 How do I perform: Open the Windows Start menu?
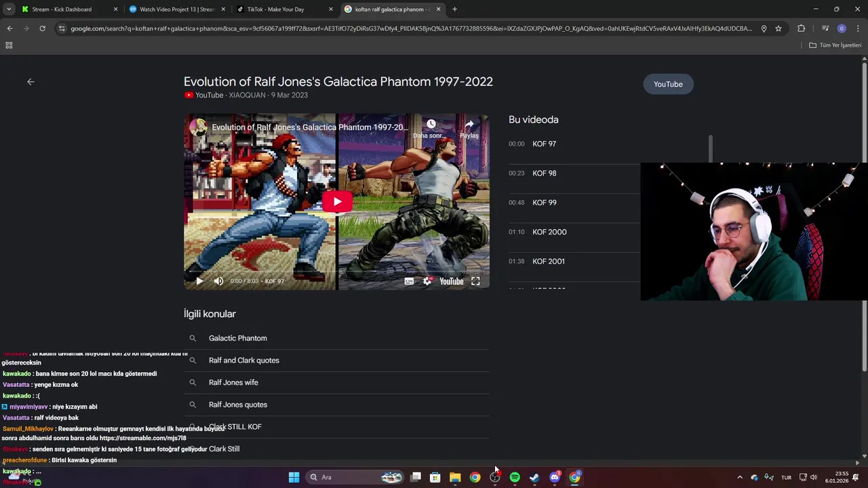pos(294,477)
